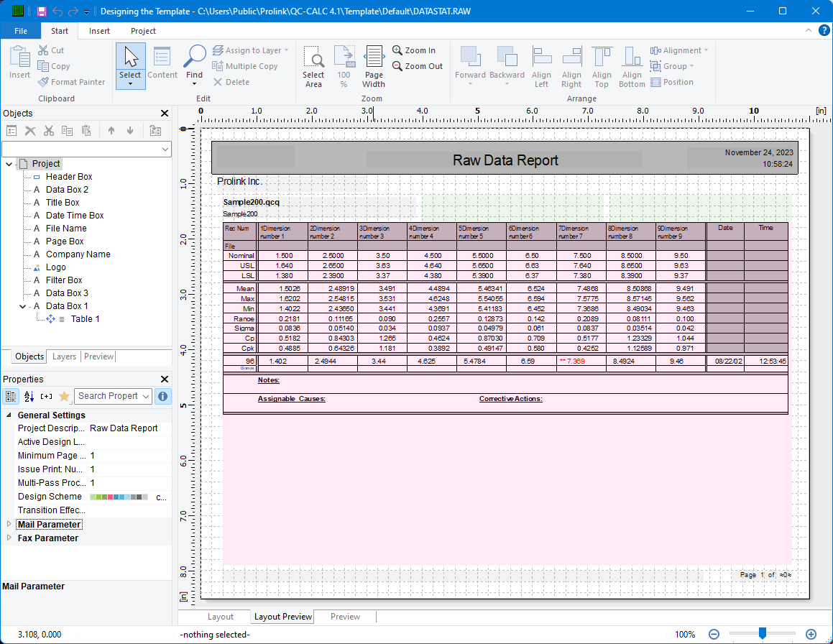Image resolution: width=833 pixels, height=644 pixels.
Task: Select the Title Box object in the tree
Action: coord(62,203)
